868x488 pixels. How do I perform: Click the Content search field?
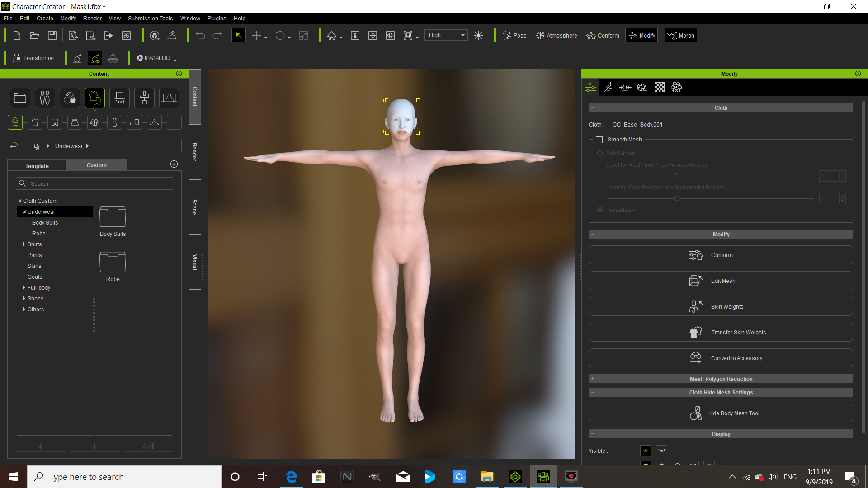(94, 183)
